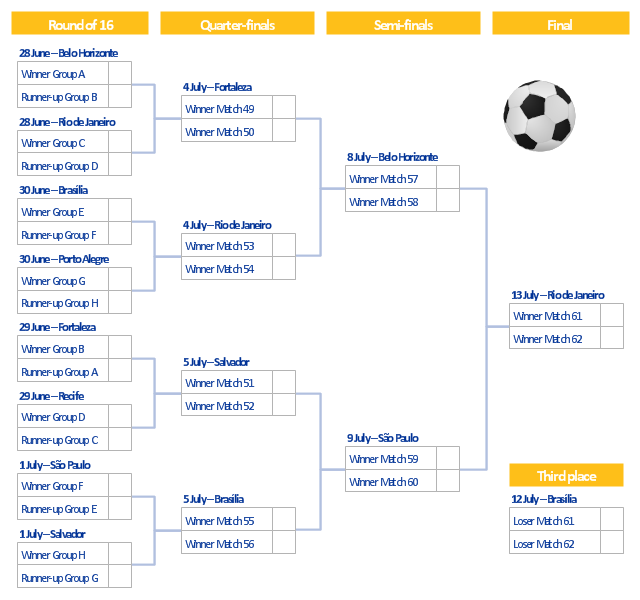The image size is (640, 600).
Task: Select the Quarter-finals header
Action: (237, 23)
